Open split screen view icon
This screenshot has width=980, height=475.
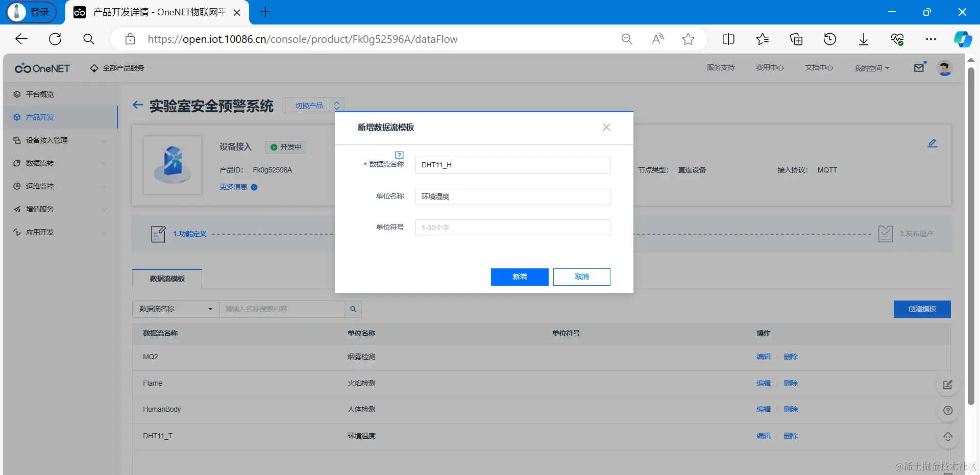pyautogui.click(x=728, y=39)
